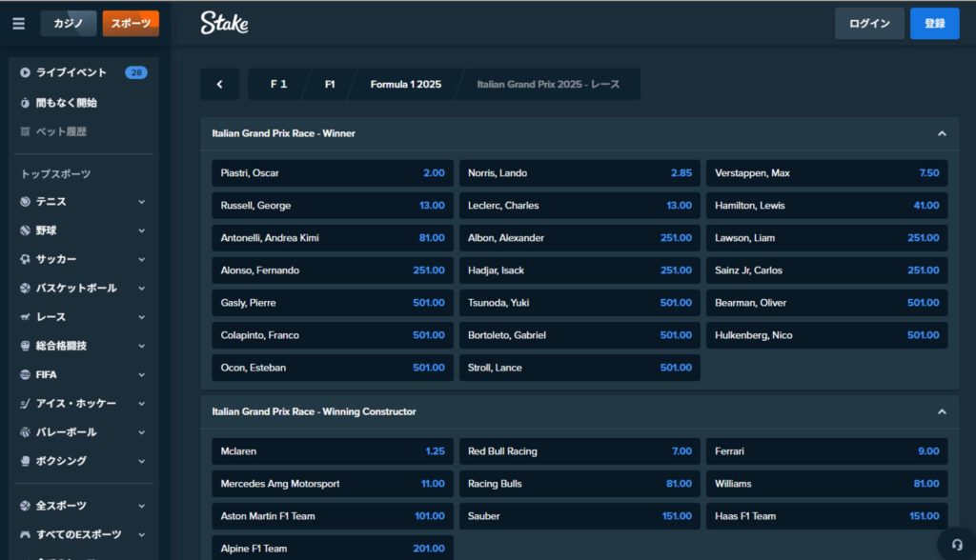Screen dimensions: 976x560
Task: Click the ice hockey stick icon
Action: (25, 403)
